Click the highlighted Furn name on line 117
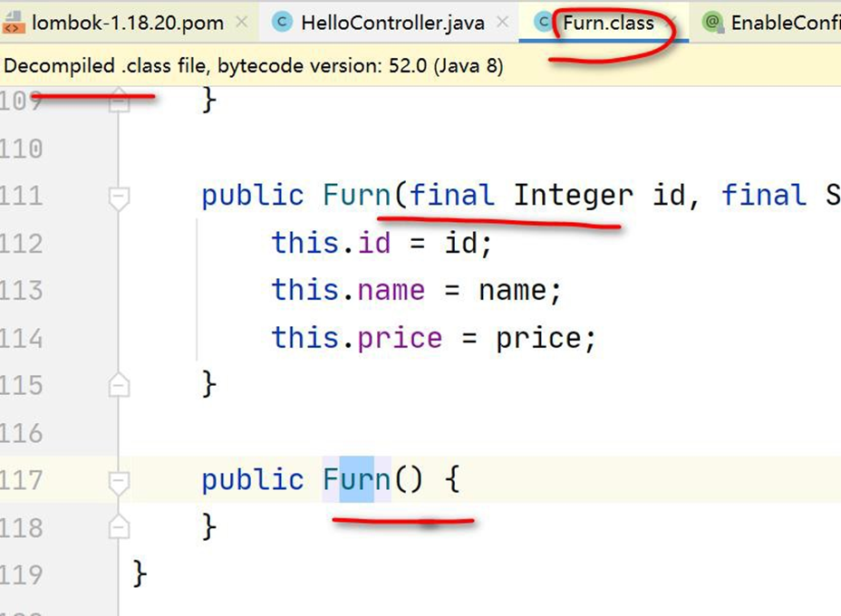 click(x=356, y=479)
